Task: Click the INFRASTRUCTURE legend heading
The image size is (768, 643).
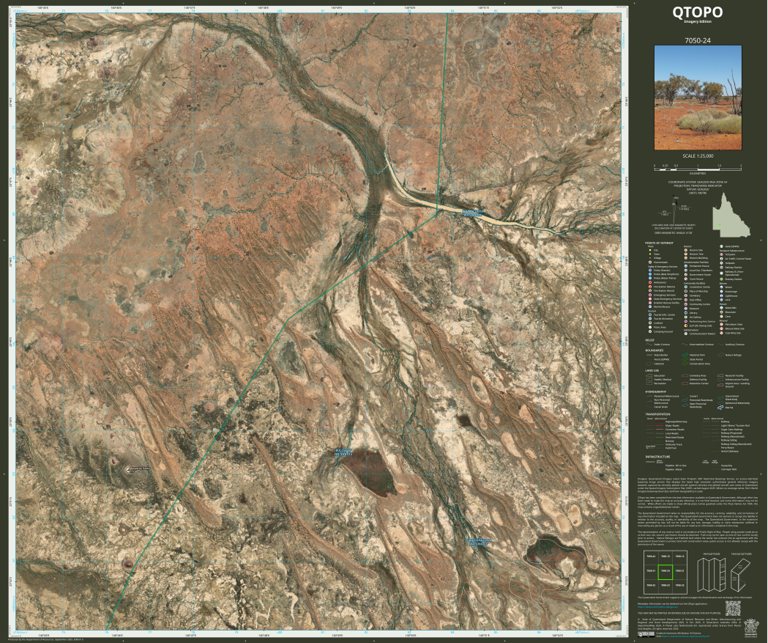Action: click(658, 456)
